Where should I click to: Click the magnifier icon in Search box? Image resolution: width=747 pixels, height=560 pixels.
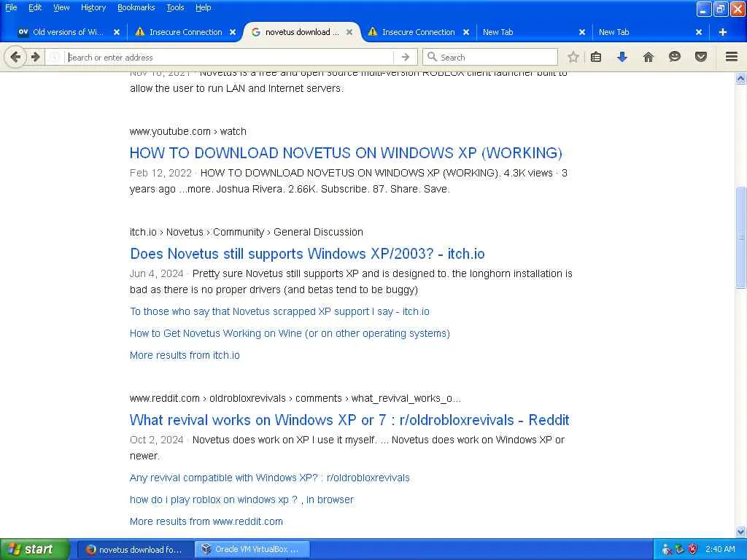click(432, 57)
